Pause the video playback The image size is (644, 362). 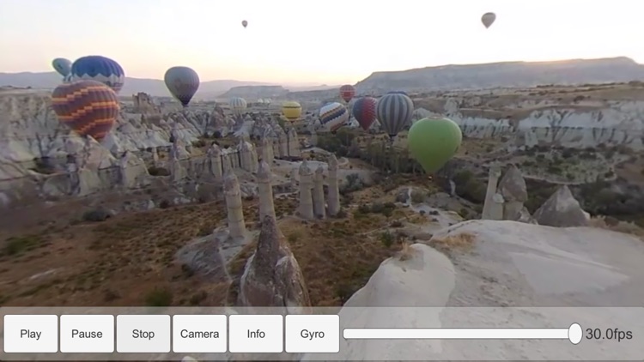tap(87, 334)
